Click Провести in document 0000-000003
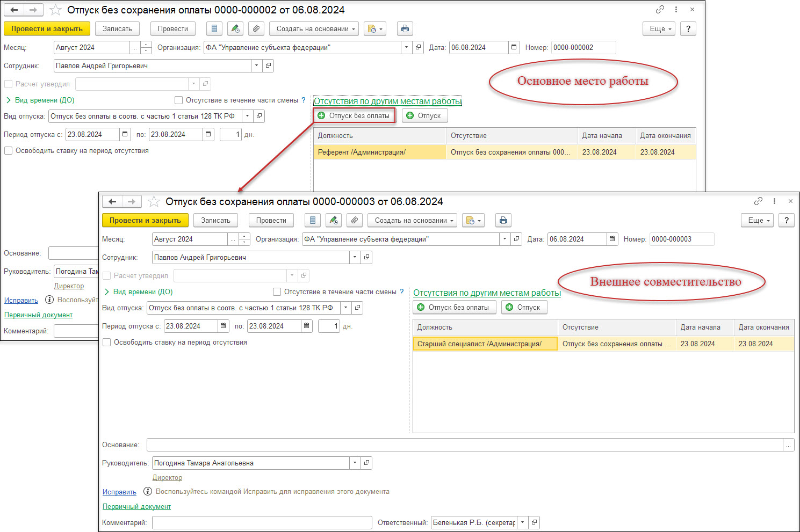Screen dimensions: 800x532 pyautogui.click(x=271, y=221)
